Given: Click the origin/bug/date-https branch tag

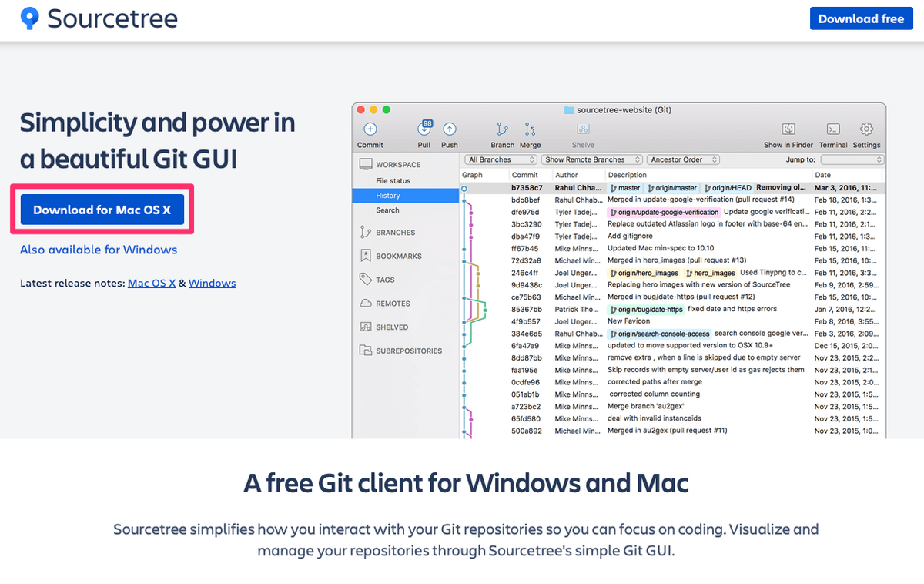Looking at the screenshot, I should point(646,309).
